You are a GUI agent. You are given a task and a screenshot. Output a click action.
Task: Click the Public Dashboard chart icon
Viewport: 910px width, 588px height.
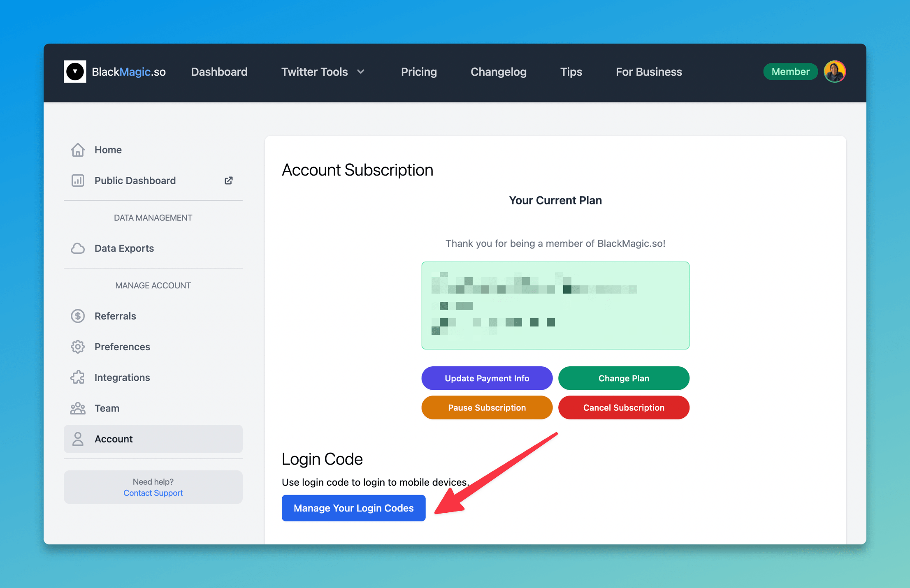(78, 181)
